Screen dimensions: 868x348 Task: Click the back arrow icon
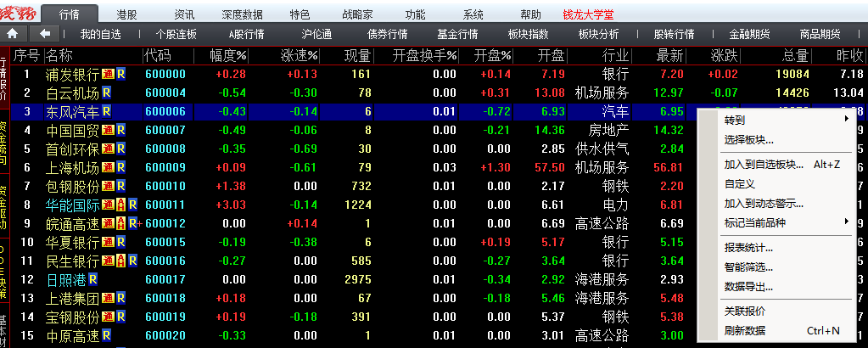[45, 34]
